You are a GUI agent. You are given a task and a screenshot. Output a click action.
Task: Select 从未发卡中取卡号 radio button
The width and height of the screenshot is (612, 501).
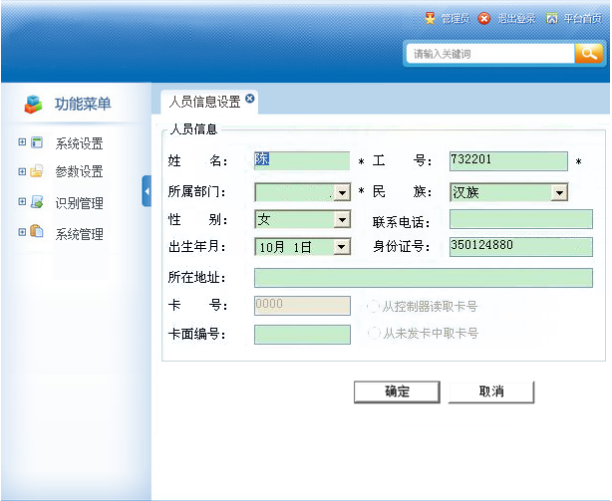point(374,333)
